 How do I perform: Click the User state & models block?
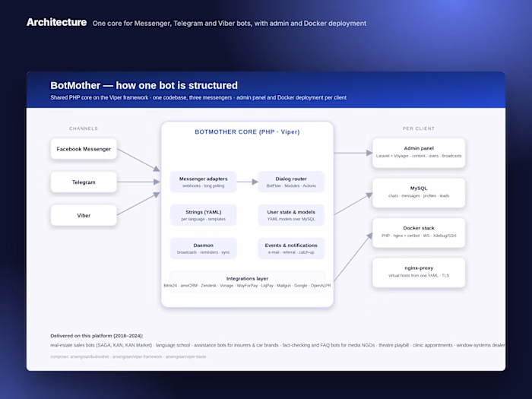click(x=291, y=215)
